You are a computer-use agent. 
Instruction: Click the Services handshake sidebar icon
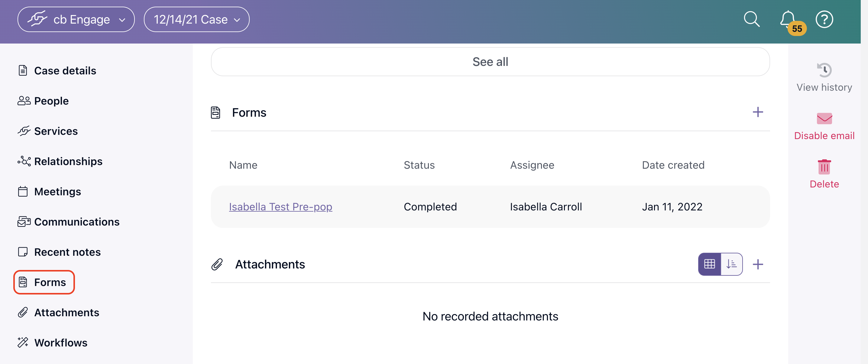point(24,131)
